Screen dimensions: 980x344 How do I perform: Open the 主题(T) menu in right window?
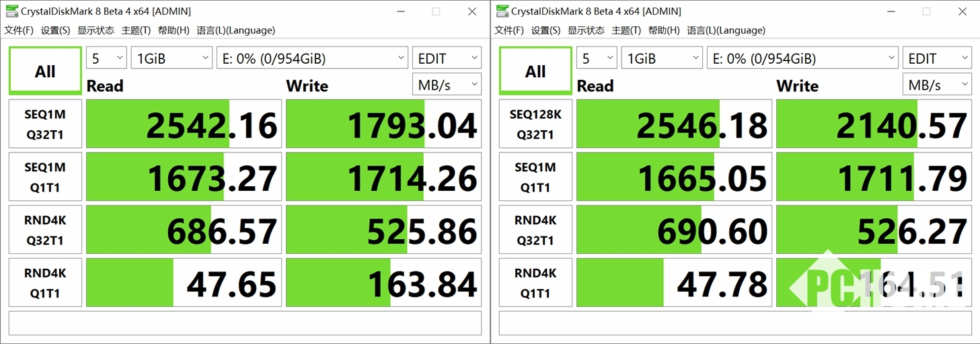pyautogui.click(x=626, y=30)
